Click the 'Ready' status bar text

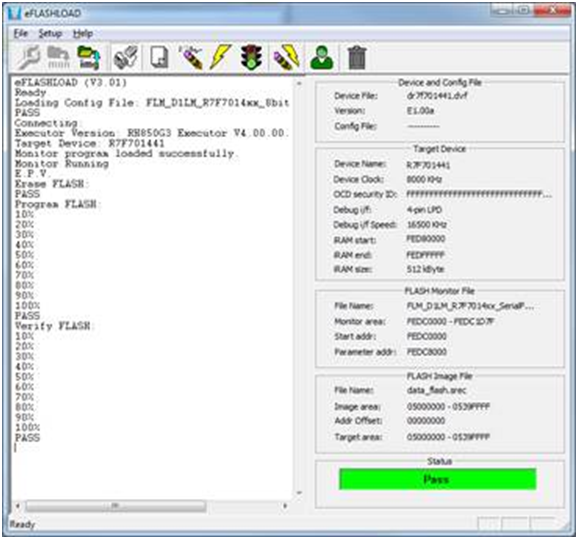pyautogui.click(x=22, y=524)
